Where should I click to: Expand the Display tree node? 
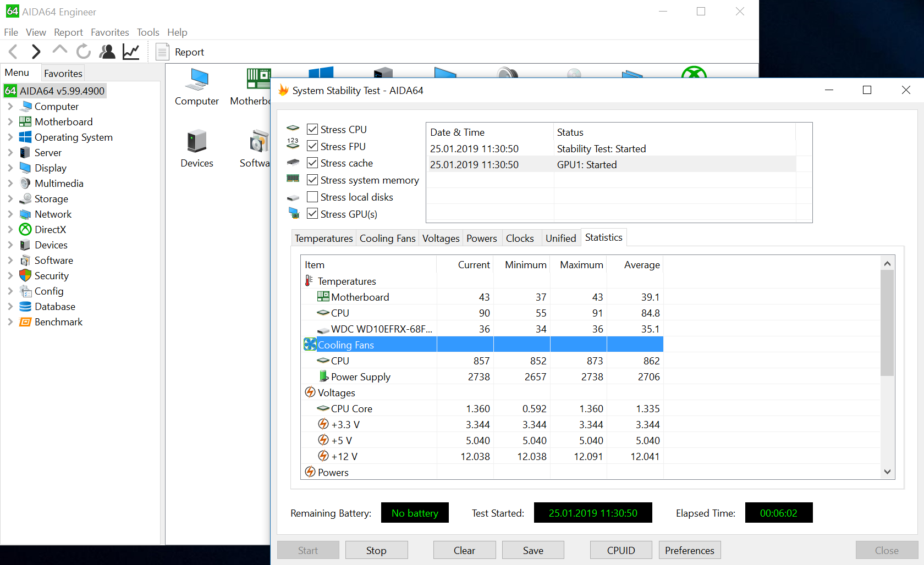click(x=10, y=168)
